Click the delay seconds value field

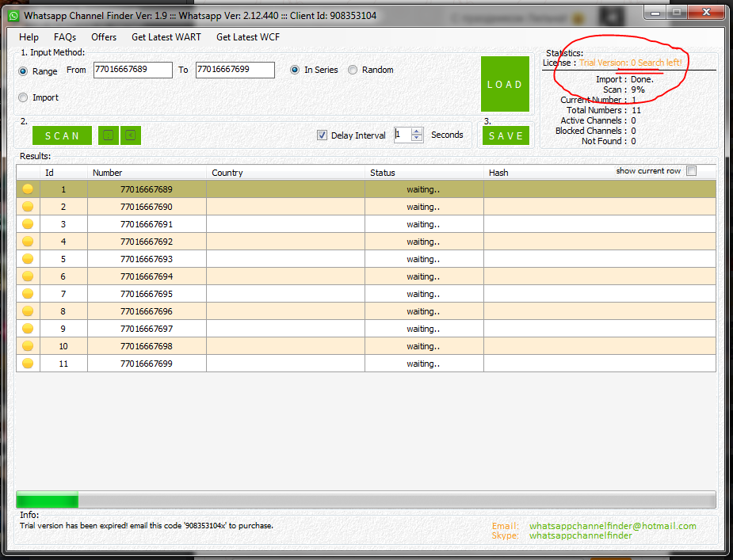[403, 135]
